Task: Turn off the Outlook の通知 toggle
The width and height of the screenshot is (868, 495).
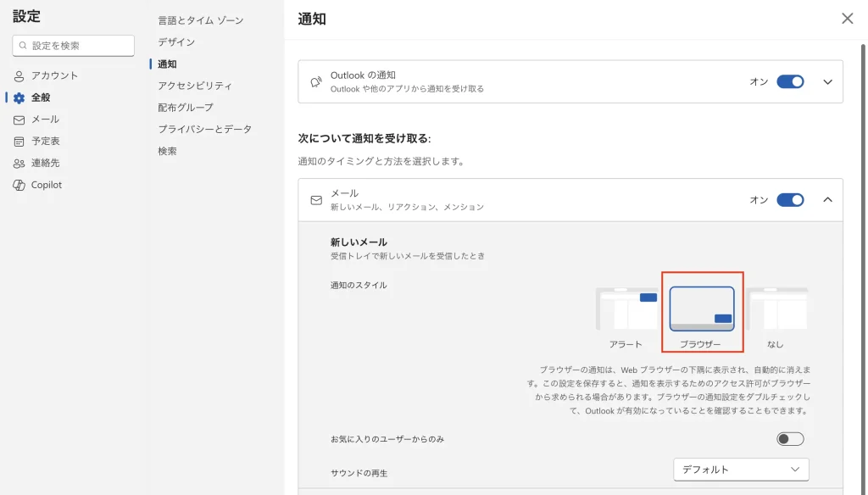Action: 790,82
